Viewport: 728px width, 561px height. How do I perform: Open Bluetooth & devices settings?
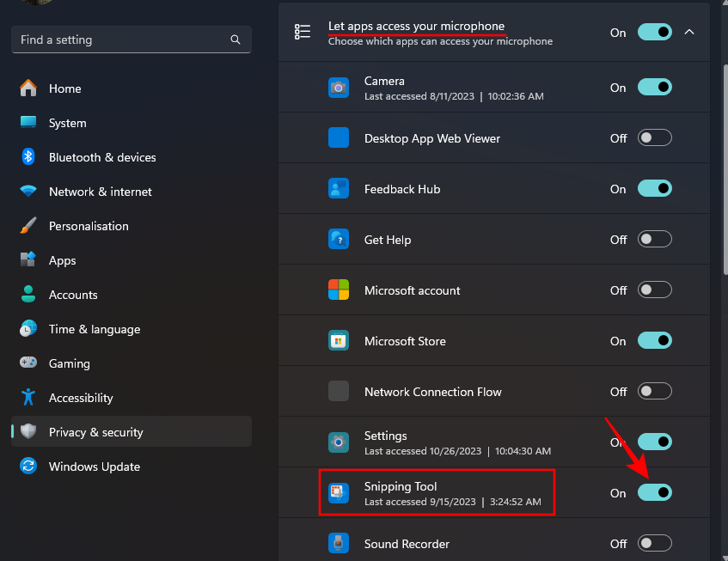(x=132, y=157)
